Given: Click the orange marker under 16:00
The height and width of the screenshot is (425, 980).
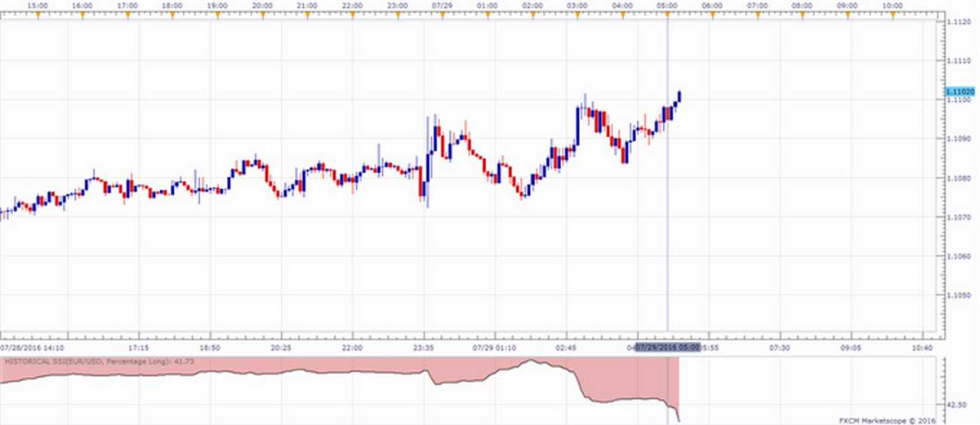Looking at the screenshot, I should (81, 15).
